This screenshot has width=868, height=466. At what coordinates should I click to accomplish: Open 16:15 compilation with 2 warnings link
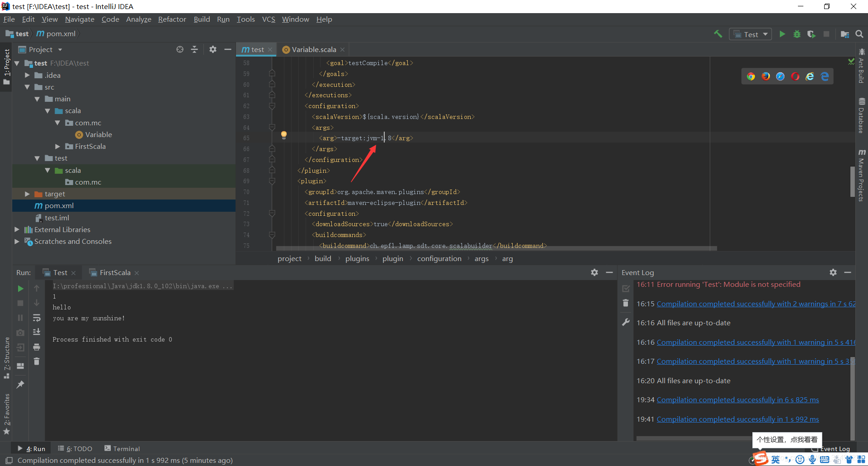756,304
